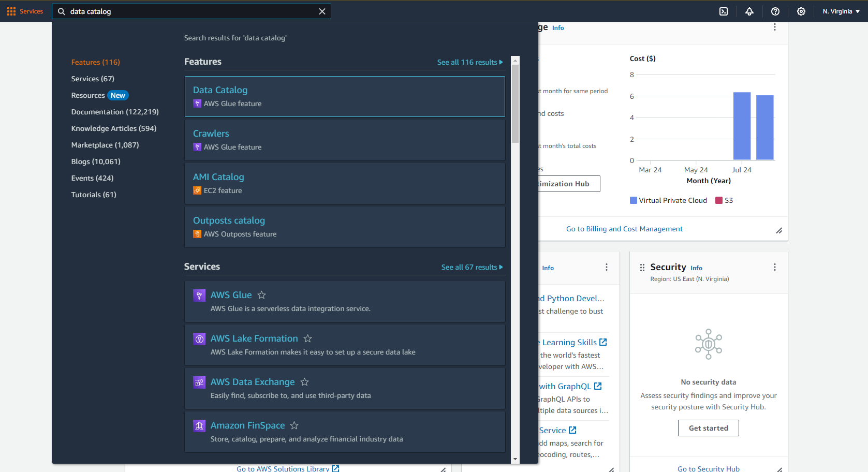Click the Virtual Private Cloud legend swatch
The height and width of the screenshot is (472, 868).
pyautogui.click(x=634, y=200)
